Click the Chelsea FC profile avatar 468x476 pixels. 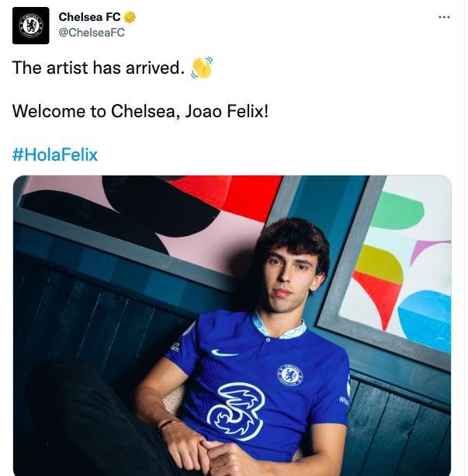(31, 25)
